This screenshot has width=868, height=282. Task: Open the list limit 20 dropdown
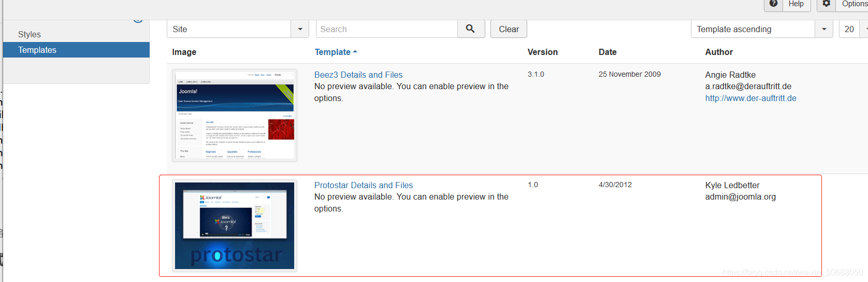point(853,29)
